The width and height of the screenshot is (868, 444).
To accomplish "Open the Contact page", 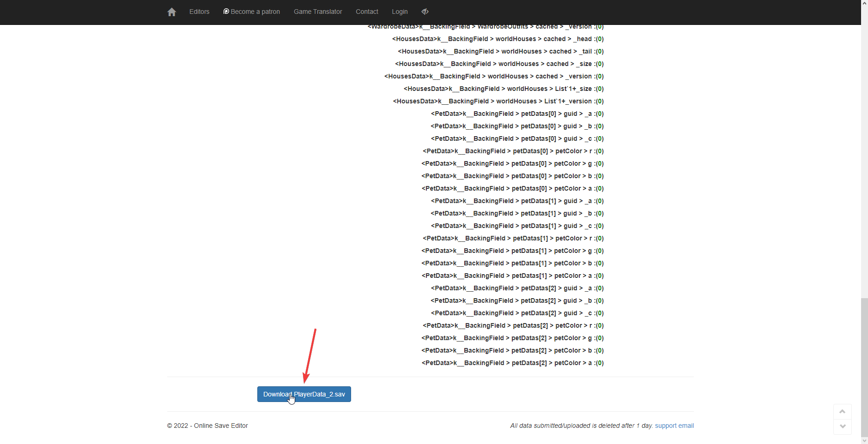I will pos(367,12).
